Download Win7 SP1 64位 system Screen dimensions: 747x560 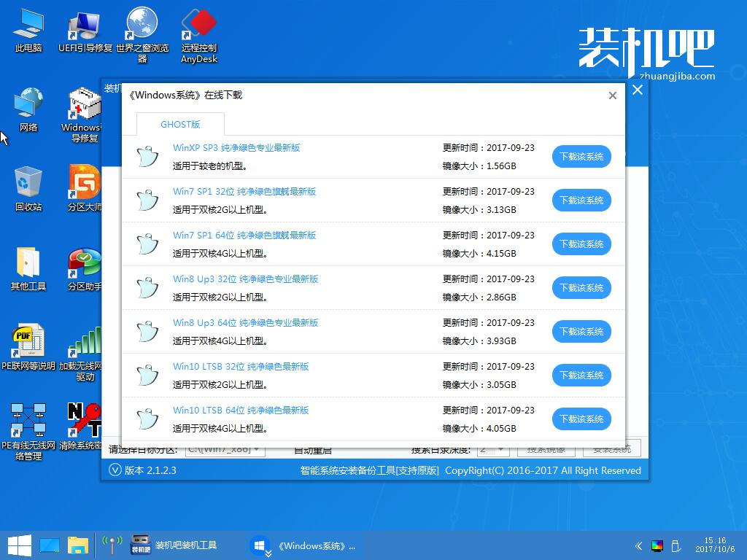coord(581,244)
